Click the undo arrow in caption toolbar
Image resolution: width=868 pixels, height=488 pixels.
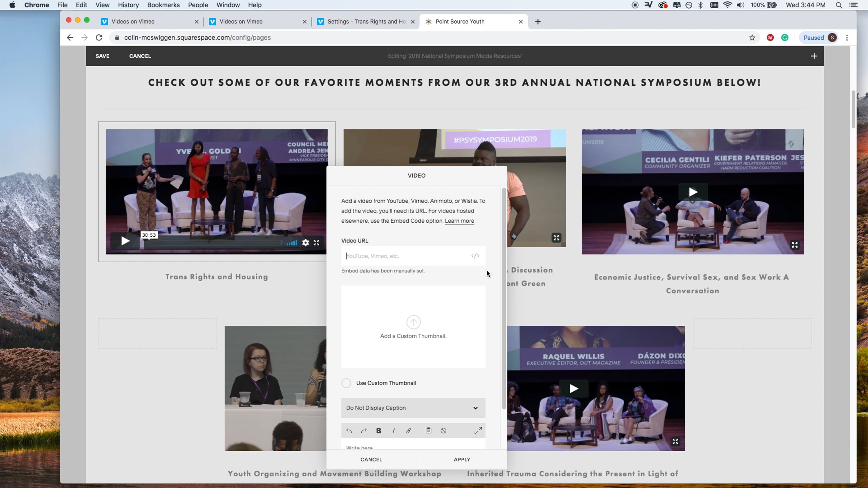point(349,431)
